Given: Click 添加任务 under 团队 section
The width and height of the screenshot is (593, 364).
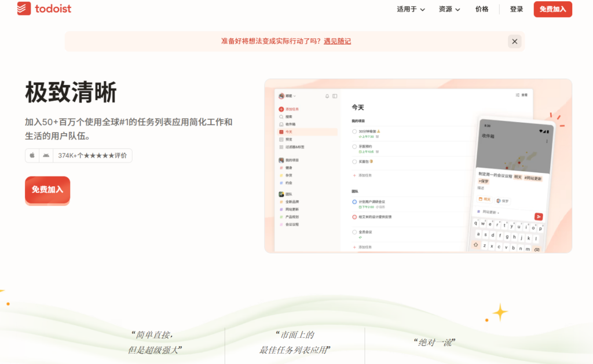Looking at the screenshot, I should pyautogui.click(x=363, y=247).
